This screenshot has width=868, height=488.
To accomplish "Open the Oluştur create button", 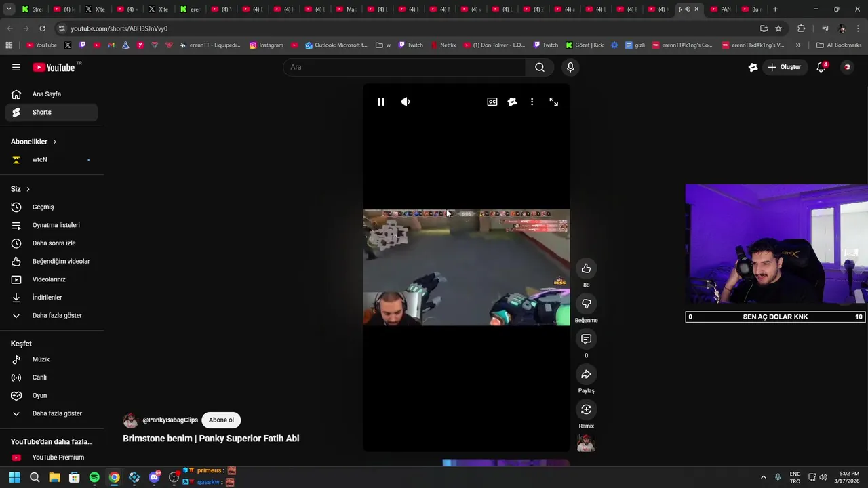I will [x=785, y=67].
